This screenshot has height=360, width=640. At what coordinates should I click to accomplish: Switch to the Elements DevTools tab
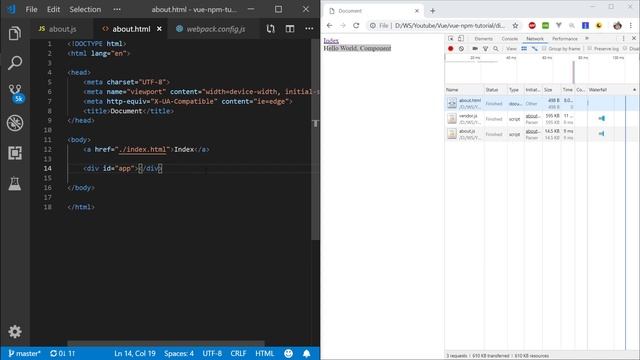(483, 38)
